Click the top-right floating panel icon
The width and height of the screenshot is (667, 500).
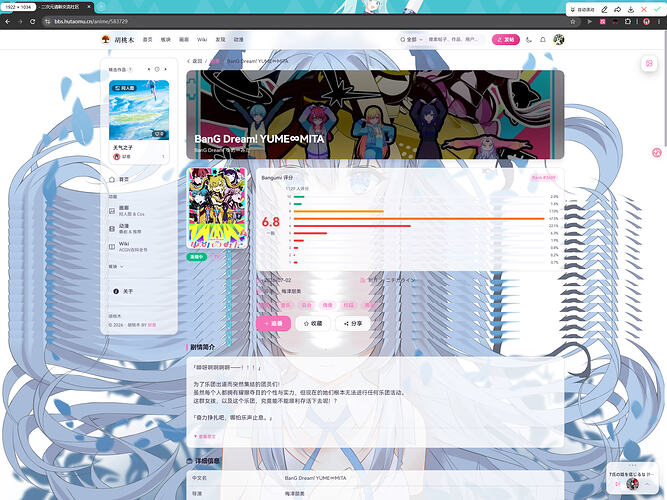point(650,63)
